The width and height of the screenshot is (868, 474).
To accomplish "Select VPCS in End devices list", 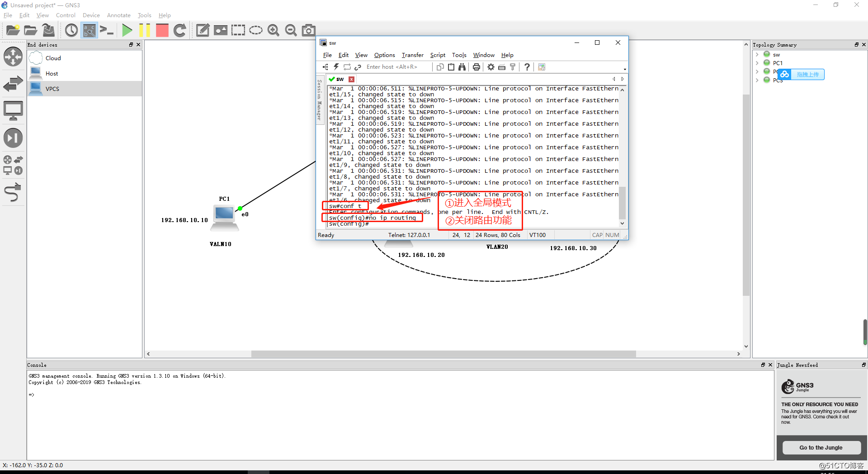I will tap(85, 89).
